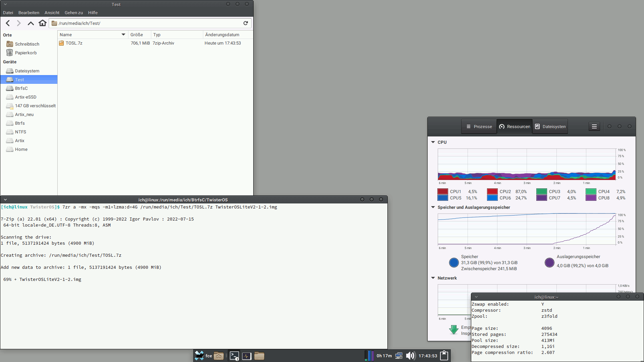Click the home folder toolbar icon

click(x=42, y=23)
